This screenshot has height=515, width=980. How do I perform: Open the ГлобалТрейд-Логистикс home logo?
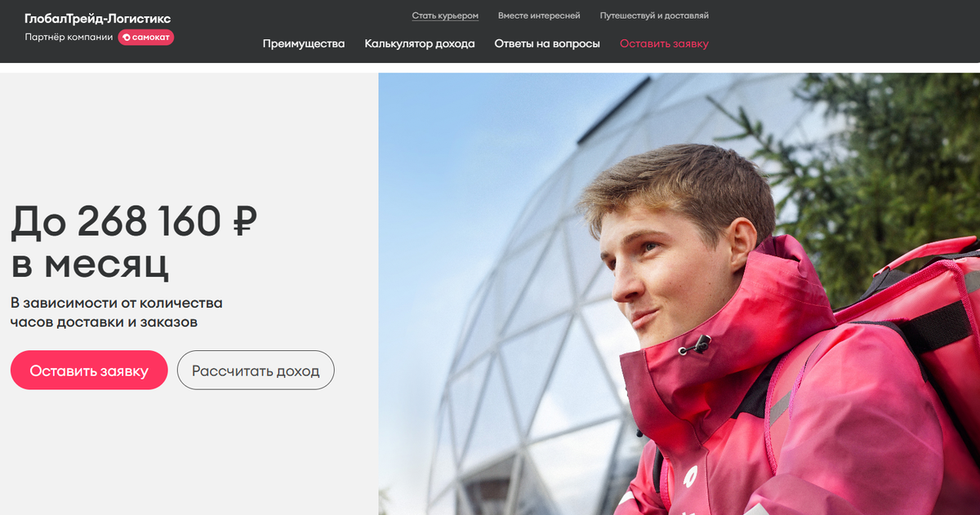click(98, 19)
